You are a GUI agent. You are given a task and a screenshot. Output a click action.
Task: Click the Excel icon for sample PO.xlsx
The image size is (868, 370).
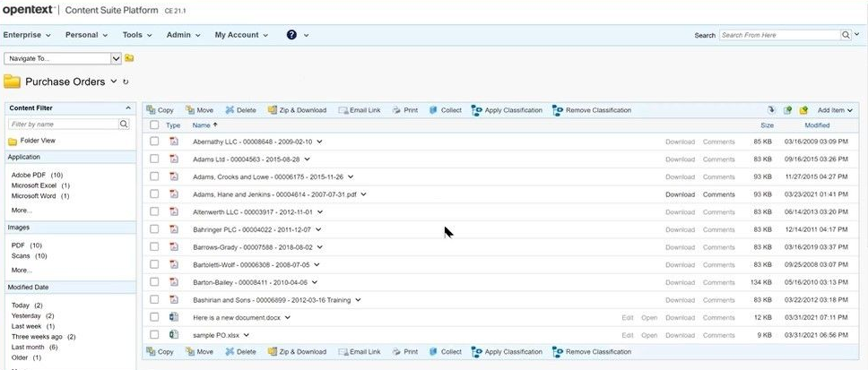174,334
